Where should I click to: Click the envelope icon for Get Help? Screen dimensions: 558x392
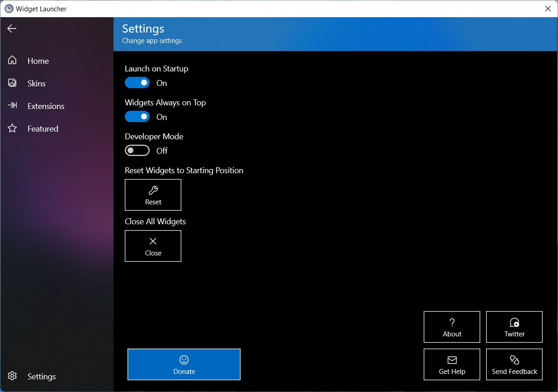point(452,360)
